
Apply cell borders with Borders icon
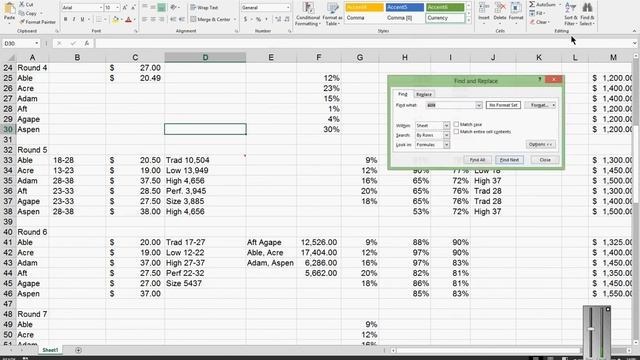[98, 19]
